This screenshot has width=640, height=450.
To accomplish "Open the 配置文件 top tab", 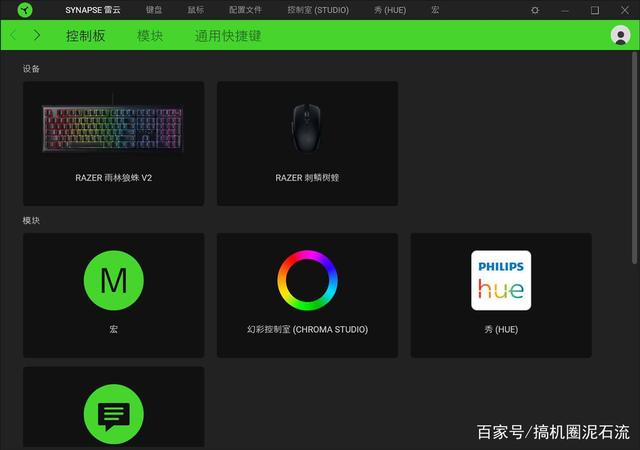I will pos(245,10).
